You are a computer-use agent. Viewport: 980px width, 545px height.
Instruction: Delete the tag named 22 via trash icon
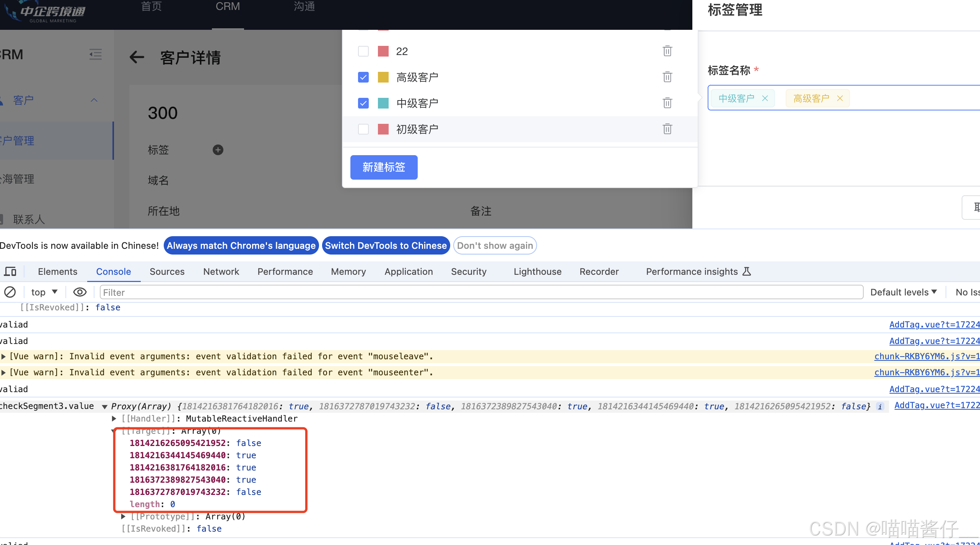[x=667, y=51]
